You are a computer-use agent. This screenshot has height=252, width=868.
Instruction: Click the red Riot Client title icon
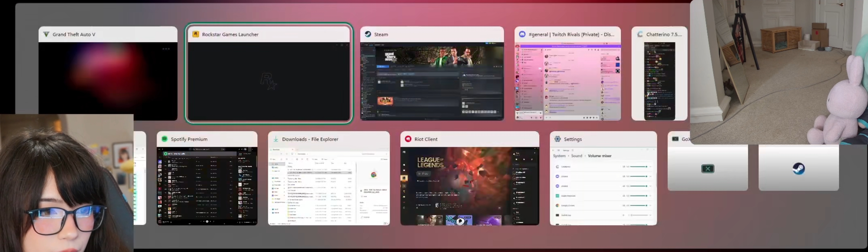pyautogui.click(x=408, y=139)
